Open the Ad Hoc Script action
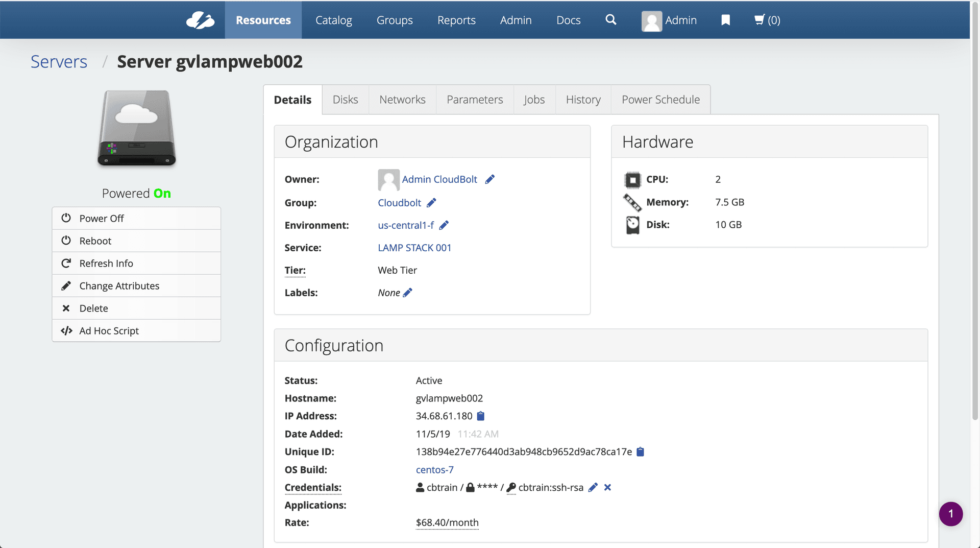This screenshot has width=980, height=548. tap(110, 330)
